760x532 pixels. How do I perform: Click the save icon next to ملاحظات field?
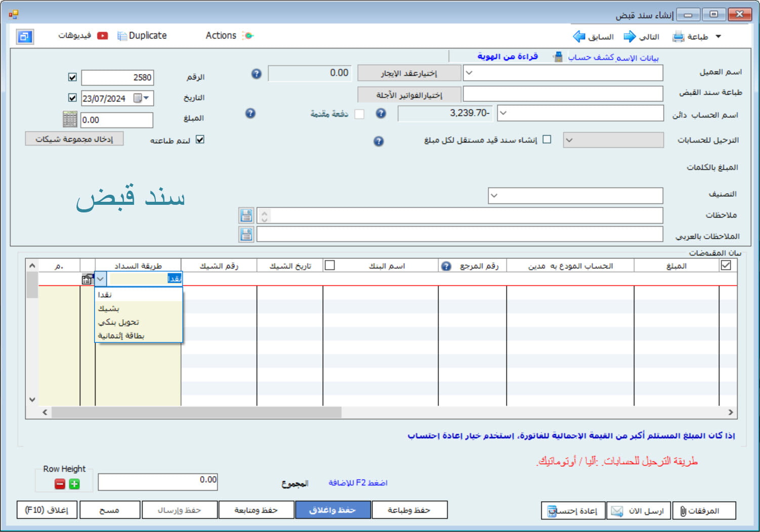pyautogui.click(x=246, y=215)
